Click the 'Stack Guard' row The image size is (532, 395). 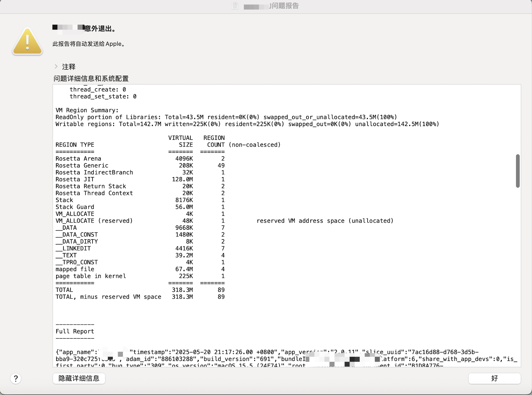(x=140, y=207)
